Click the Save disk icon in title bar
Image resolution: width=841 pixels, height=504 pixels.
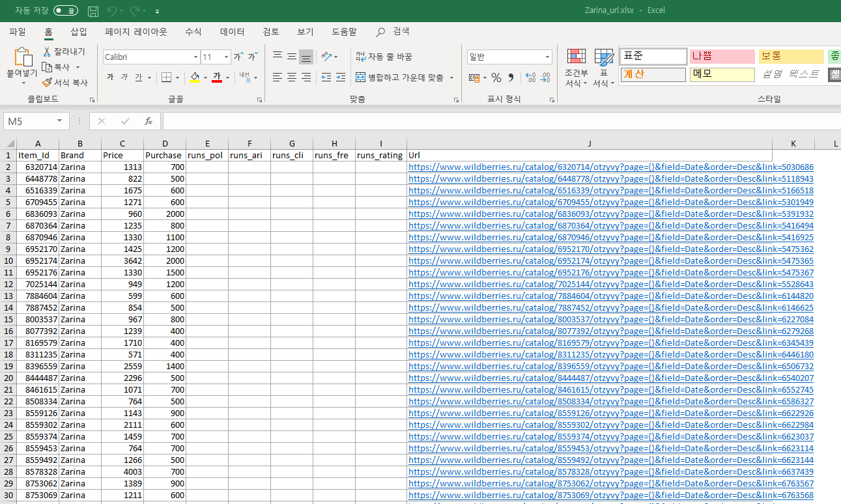[x=93, y=11]
